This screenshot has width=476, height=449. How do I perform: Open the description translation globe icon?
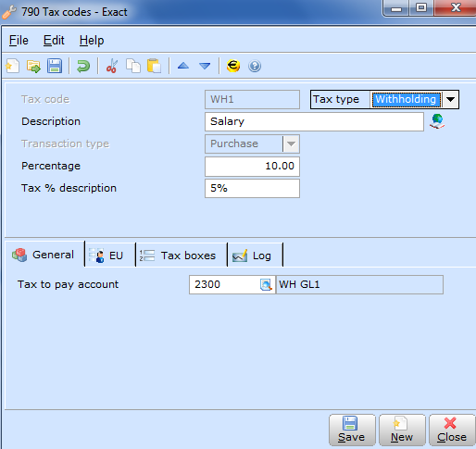coord(437,121)
